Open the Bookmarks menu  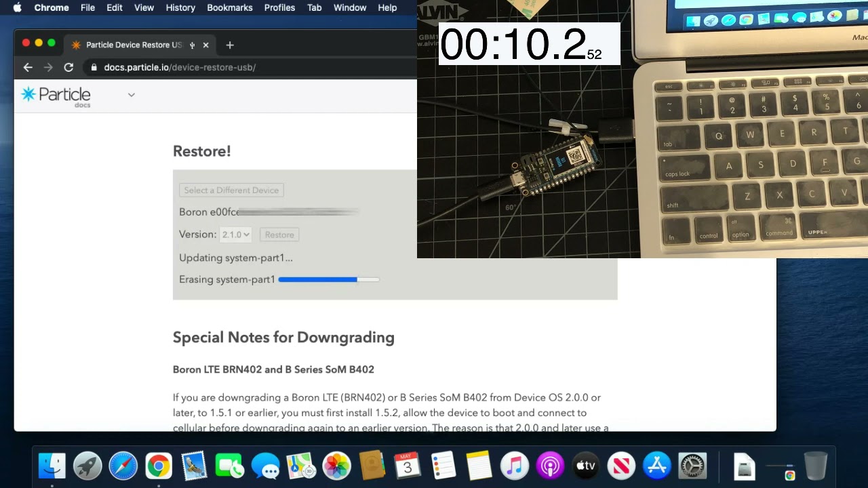(x=230, y=7)
